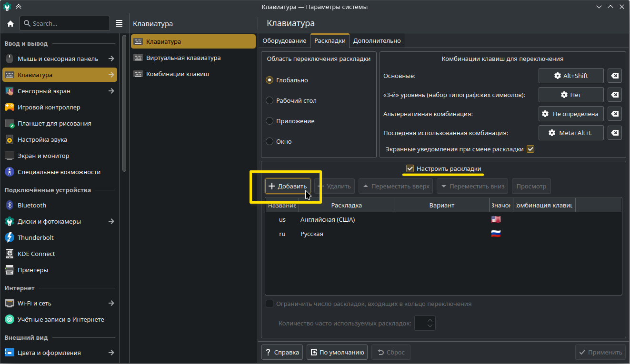Open Thunderbolt settings in the sidebar
Image resolution: width=630 pixels, height=364 pixels.
tap(35, 237)
